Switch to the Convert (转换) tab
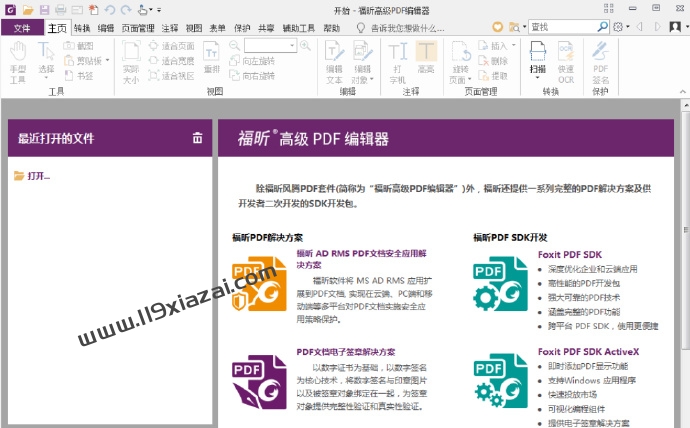Image resolution: width=690 pixels, height=428 pixels. click(x=82, y=28)
